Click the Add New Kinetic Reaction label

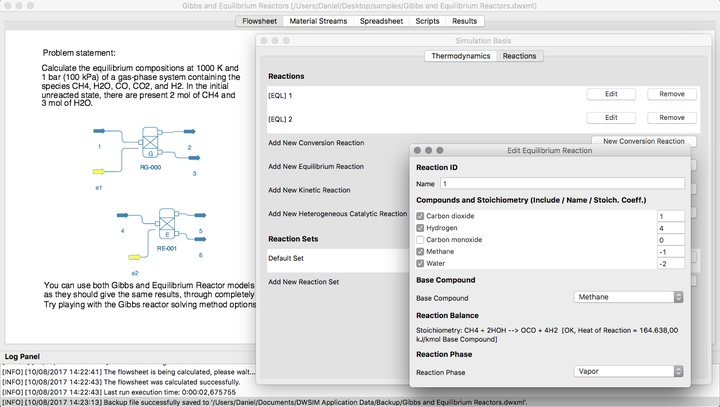(x=309, y=190)
